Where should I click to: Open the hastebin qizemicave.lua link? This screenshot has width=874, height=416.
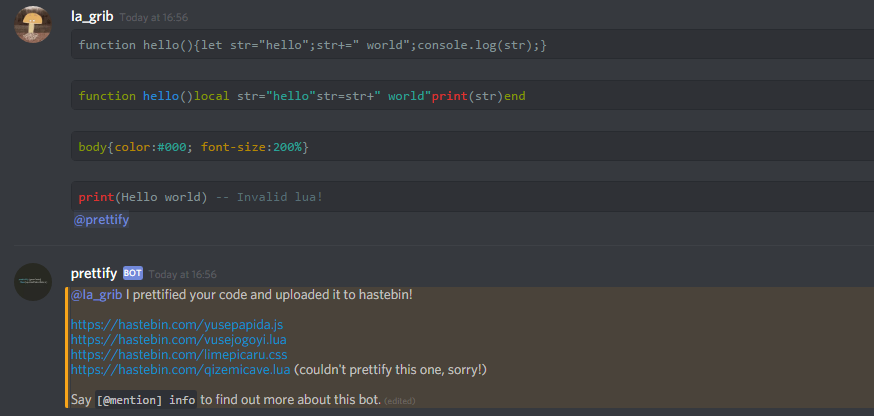pyautogui.click(x=181, y=369)
